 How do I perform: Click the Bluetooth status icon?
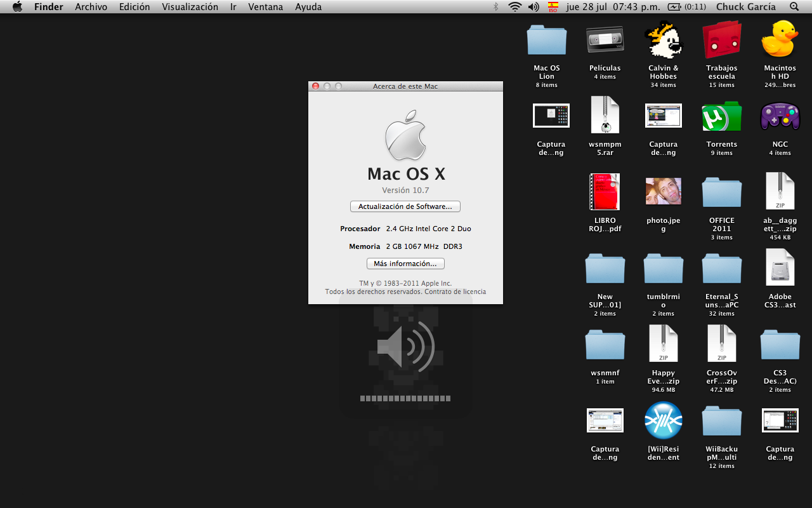click(x=496, y=7)
